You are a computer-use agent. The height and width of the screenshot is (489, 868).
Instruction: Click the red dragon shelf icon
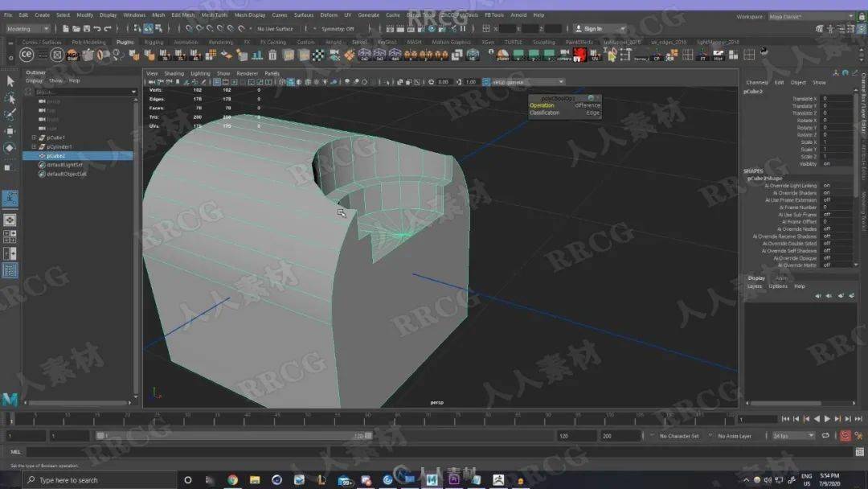pyautogui.click(x=579, y=55)
